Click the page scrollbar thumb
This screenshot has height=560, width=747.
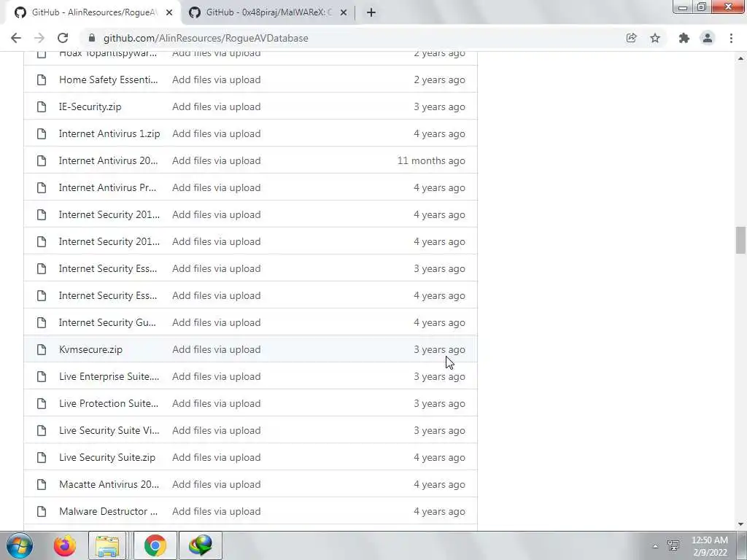click(740, 241)
